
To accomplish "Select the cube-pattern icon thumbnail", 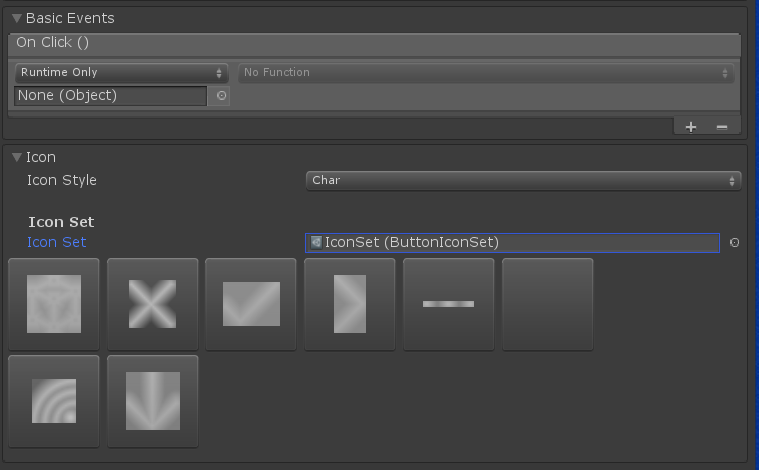I will pyautogui.click(x=54, y=304).
